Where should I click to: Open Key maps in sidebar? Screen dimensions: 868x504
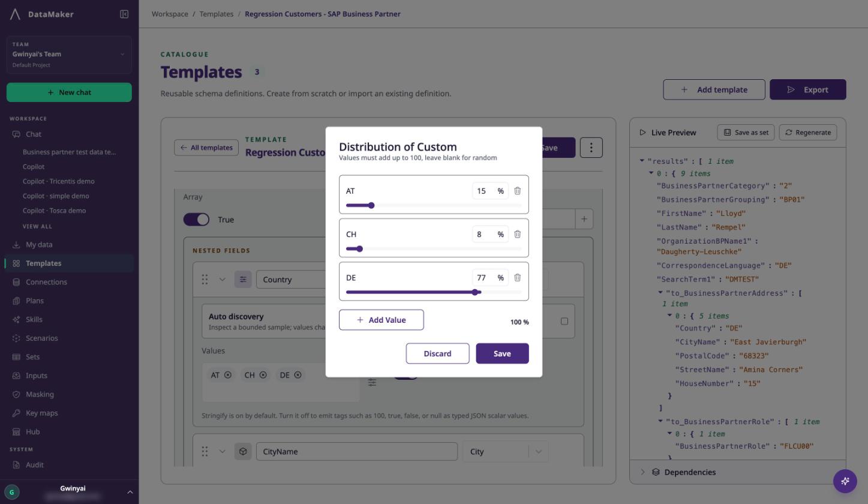click(69, 413)
